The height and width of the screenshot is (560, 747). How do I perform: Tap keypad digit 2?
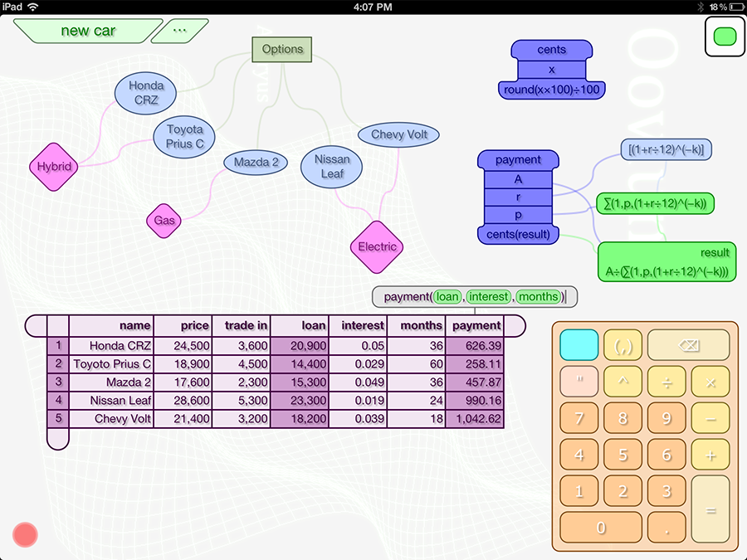coord(622,491)
